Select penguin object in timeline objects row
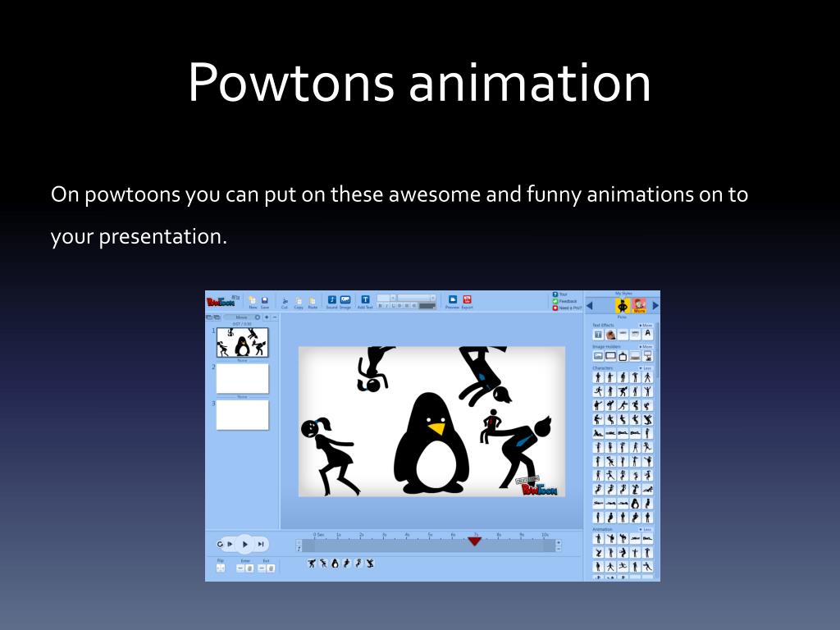This screenshot has height=630, width=840. pos(335,564)
